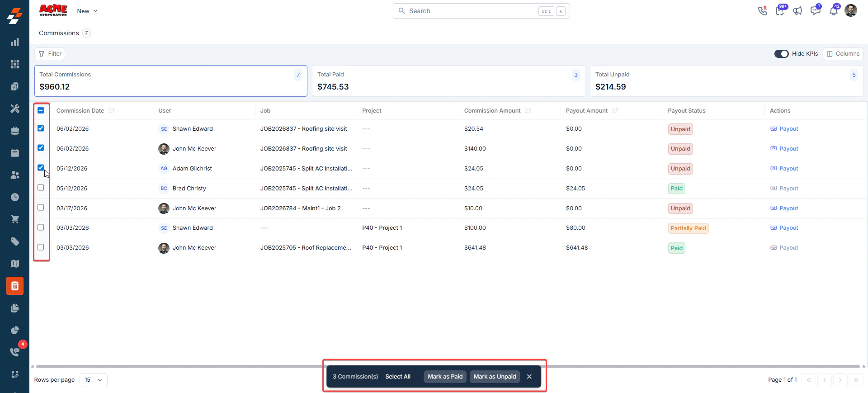The width and height of the screenshot is (868, 393).
Task: Open the shopping cart sidebar icon
Action: 15,219
